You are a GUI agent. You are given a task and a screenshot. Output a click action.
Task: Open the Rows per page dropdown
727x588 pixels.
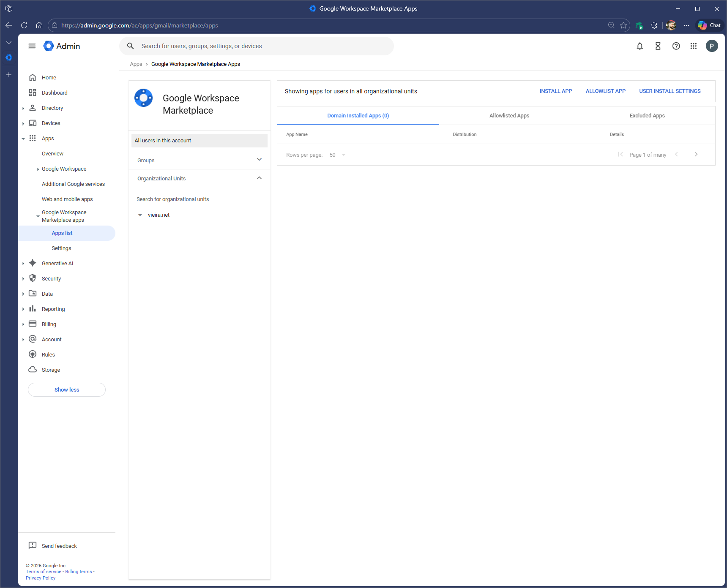pos(338,155)
